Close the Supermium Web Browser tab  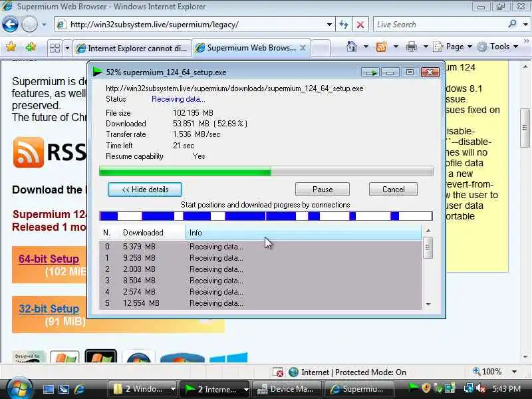click(x=303, y=48)
